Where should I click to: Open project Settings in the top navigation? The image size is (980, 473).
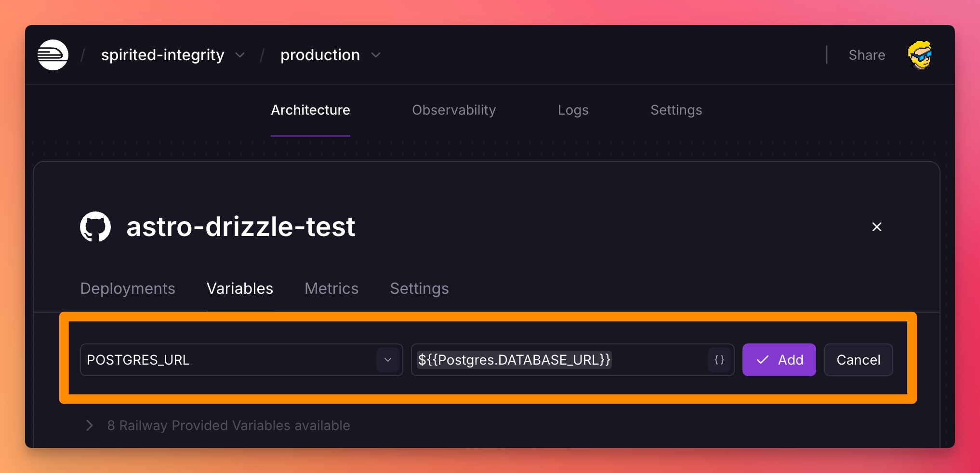(676, 110)
